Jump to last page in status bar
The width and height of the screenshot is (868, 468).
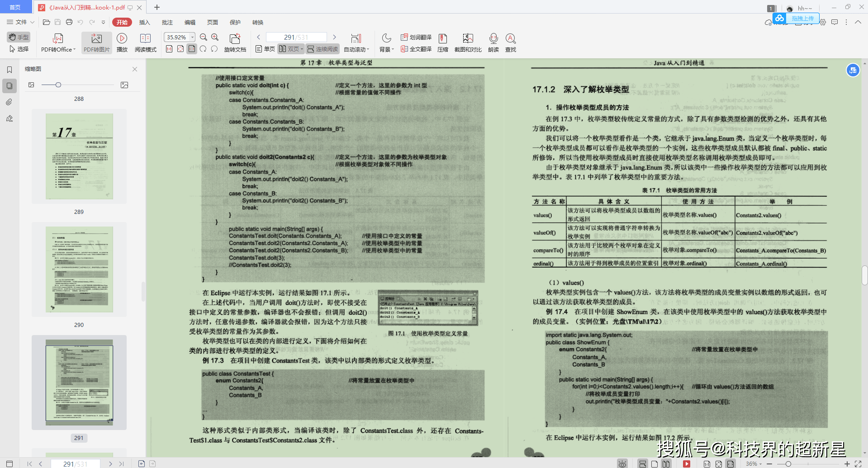point(121,464)
